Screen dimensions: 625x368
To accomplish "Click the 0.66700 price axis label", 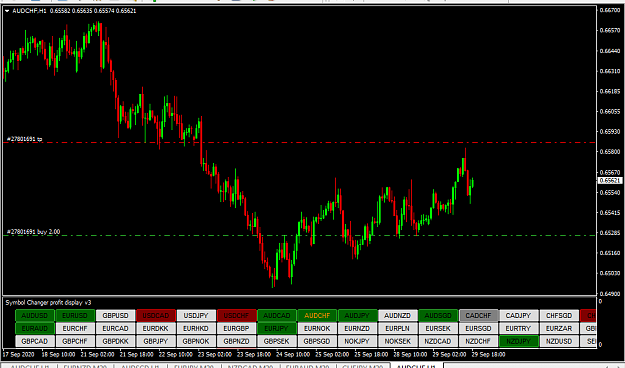I will pos(609,10).
